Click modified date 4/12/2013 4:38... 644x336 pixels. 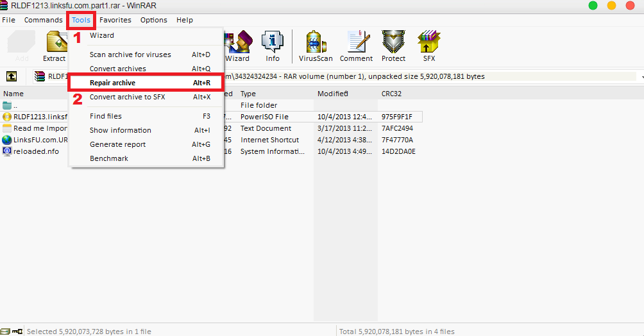344,140
